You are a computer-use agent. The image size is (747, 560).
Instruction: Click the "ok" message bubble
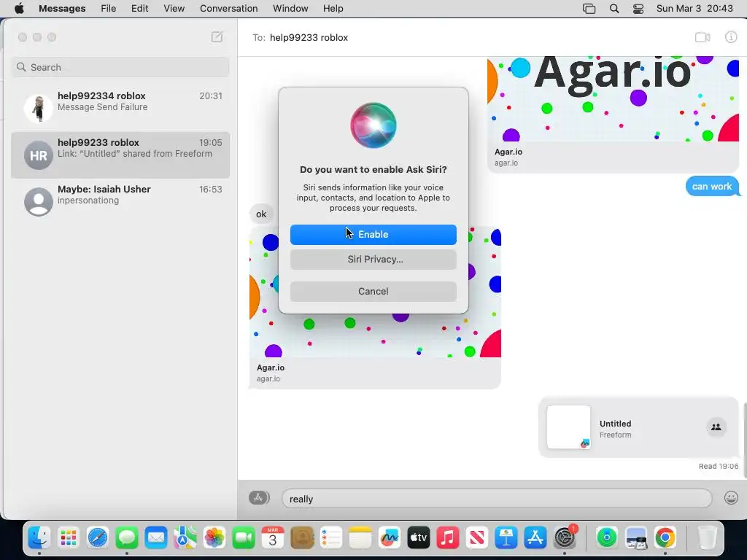point(261,214)
